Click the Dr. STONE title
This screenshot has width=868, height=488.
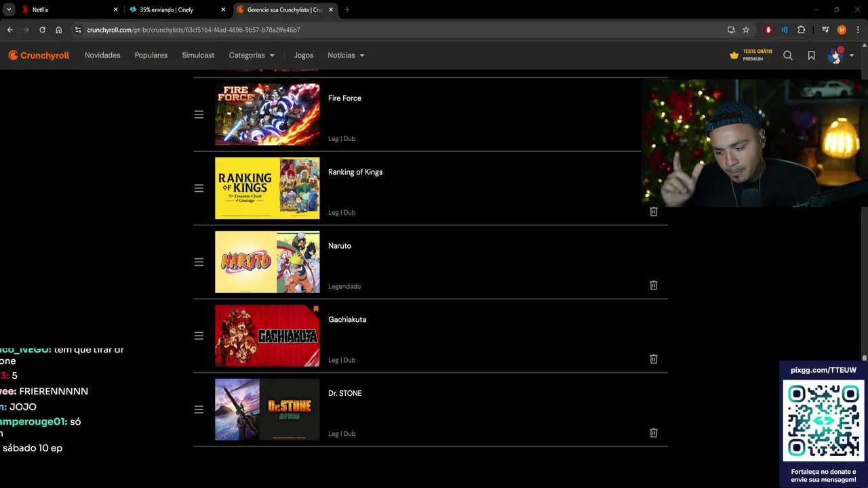click(x=345, y=394)
